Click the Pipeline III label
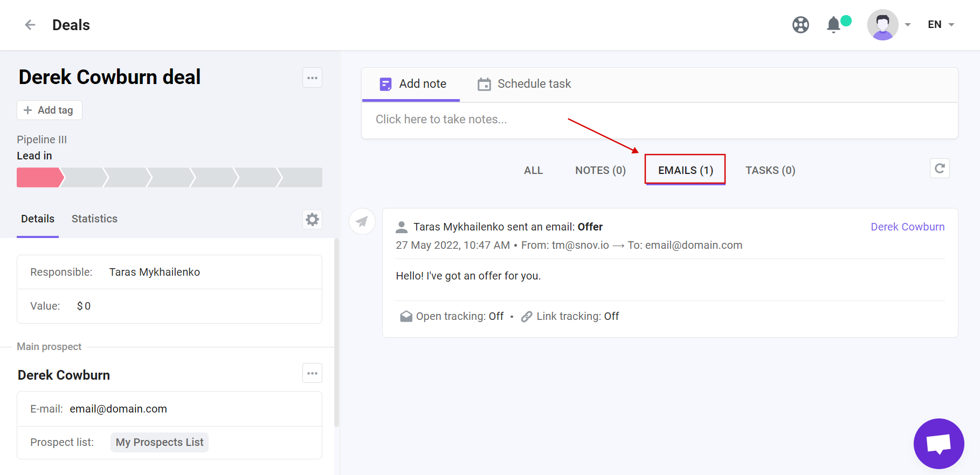980x475 pixels. pyautogui.click(x=42, y=139)
